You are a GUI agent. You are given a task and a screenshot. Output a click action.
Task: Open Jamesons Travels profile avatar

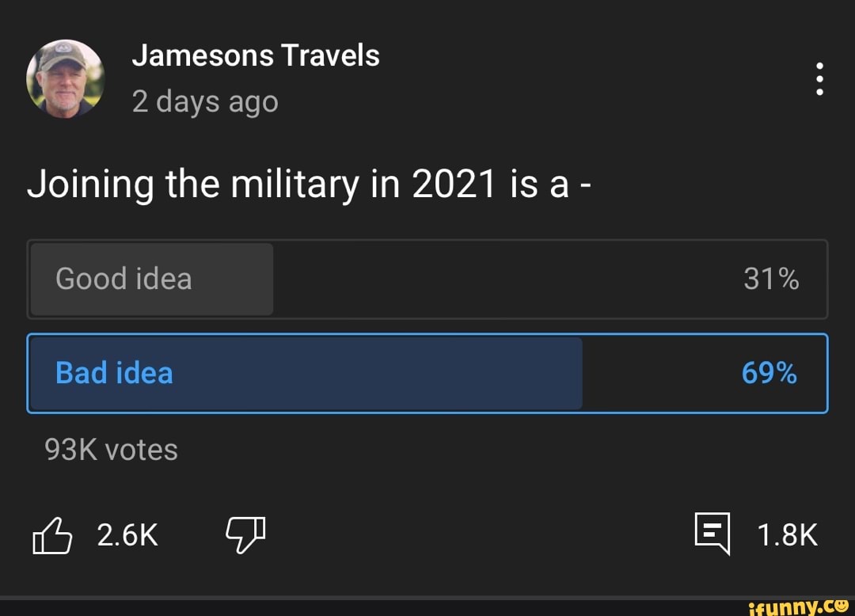point(65,79)
